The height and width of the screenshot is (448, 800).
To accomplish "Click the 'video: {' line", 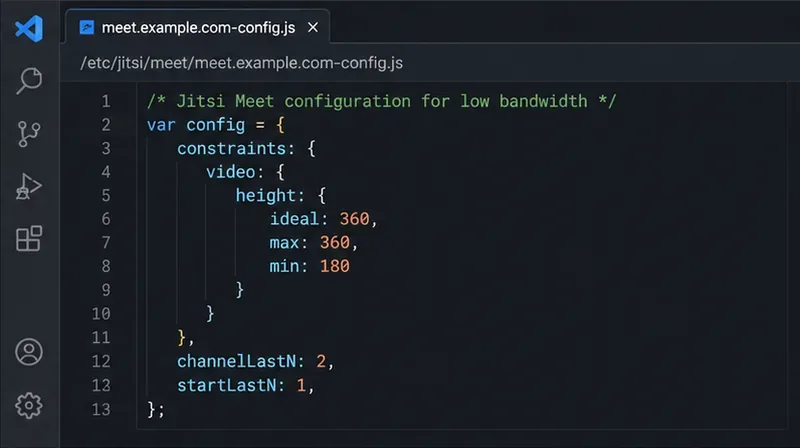I will point(245,172).
